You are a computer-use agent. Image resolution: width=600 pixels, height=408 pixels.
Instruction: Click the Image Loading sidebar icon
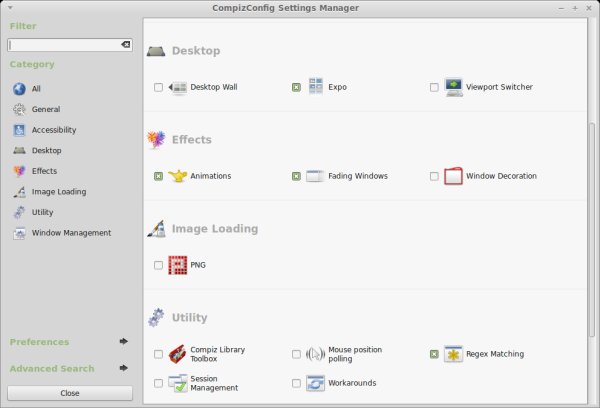pyautogui.click(x=19, y=192)
